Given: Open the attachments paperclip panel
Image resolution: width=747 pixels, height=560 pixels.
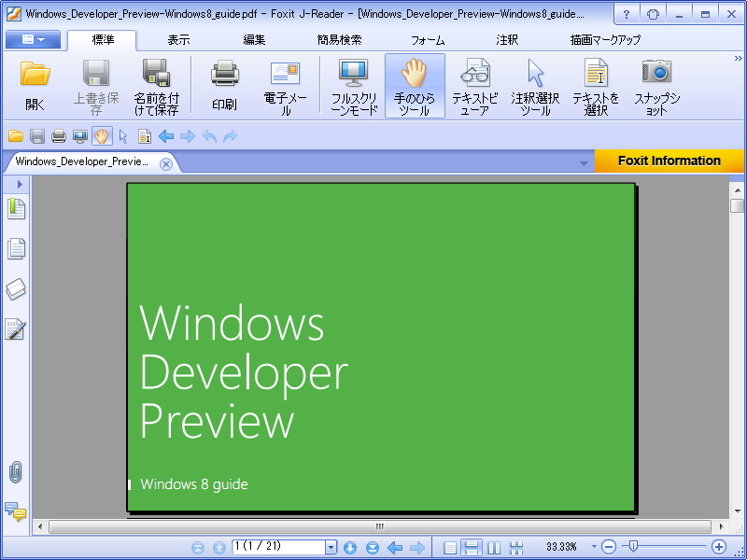Looking at the screenshot, I should (16, 472).
